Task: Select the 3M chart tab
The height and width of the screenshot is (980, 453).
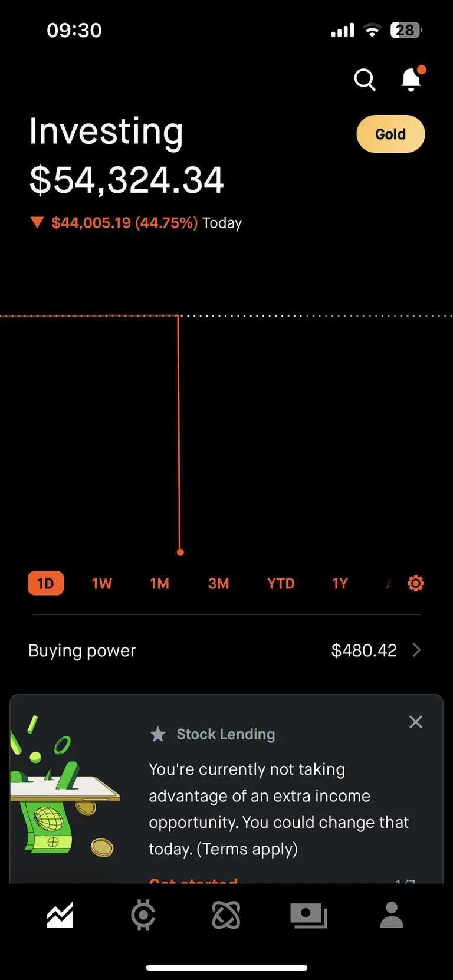Action: pyautogui.click(x=218, y=584)
